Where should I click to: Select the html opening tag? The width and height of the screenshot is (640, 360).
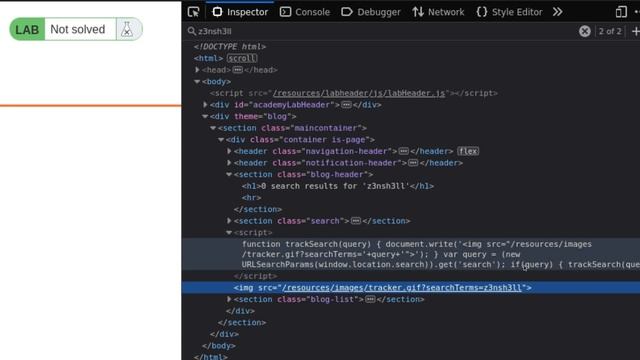(x=208, y=58)
